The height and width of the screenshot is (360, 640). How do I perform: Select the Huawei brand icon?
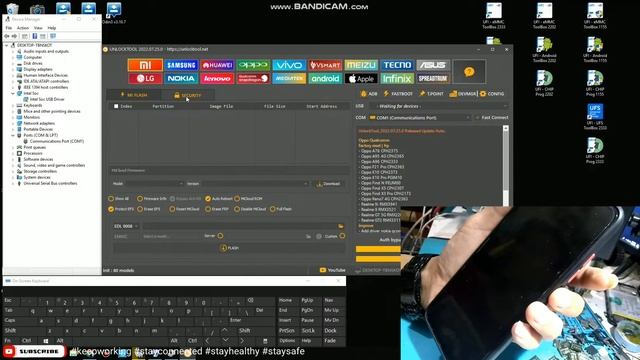click(217, 65)
